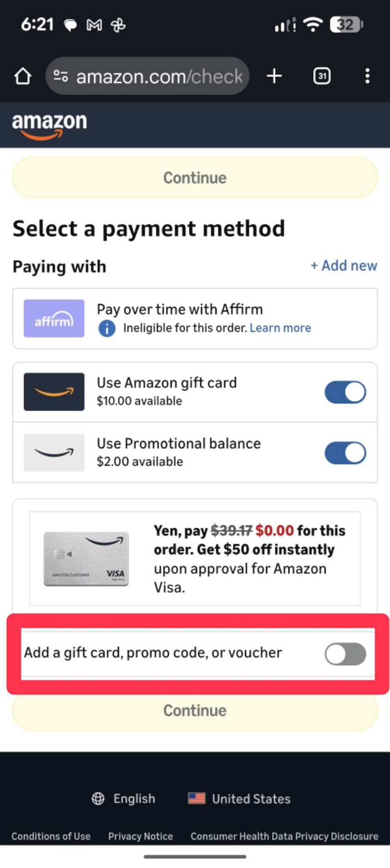The height and width of the screenshot is (868, 390).
Task: Disable the Amazon gift card toggle
Action: click(345, 392)
